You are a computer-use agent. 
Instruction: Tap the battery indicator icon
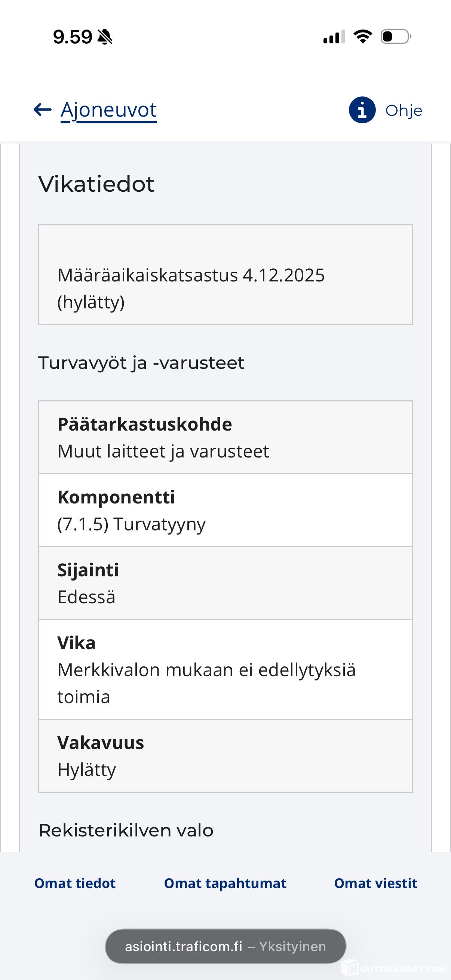[x=396, y=37]
